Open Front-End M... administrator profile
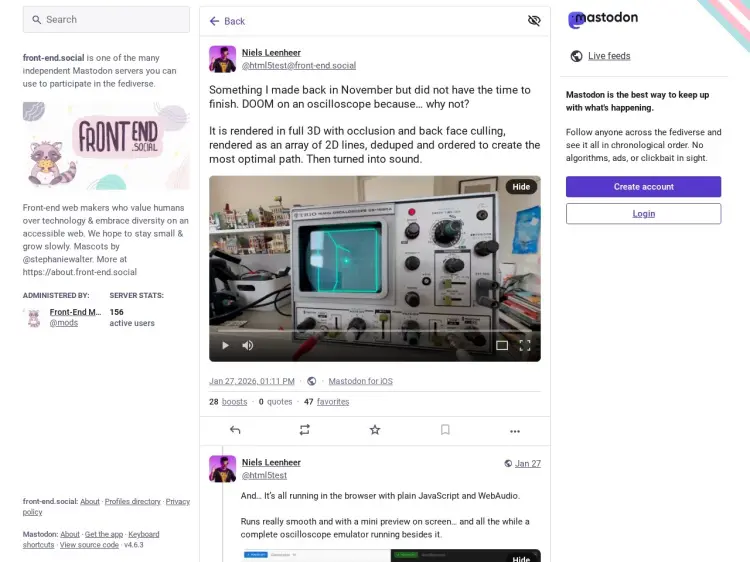Image resolution: width=750 pixels, height=562 pixels. [75, 312]
